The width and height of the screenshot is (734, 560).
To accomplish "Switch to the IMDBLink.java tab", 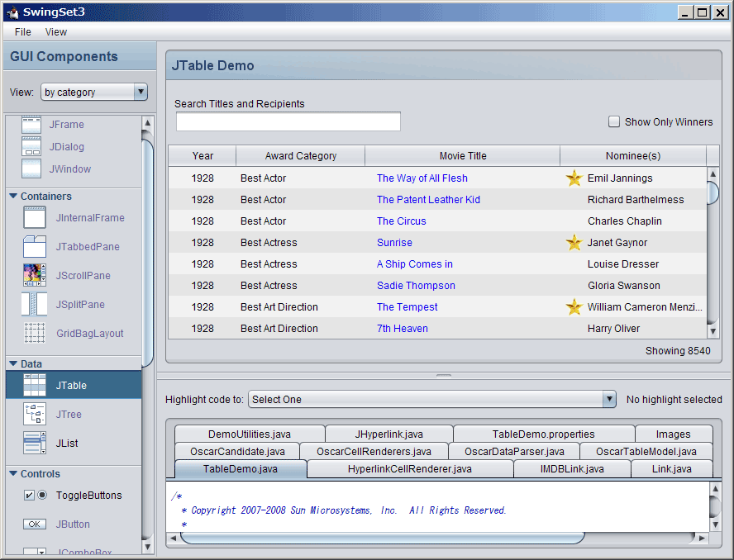I will tap(572, 469).
